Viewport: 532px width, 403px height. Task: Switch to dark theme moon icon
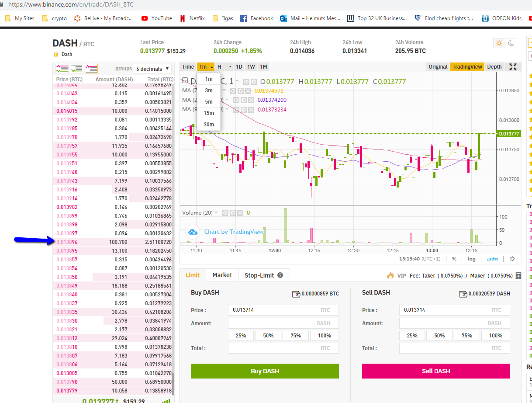(x=511, y=43)
